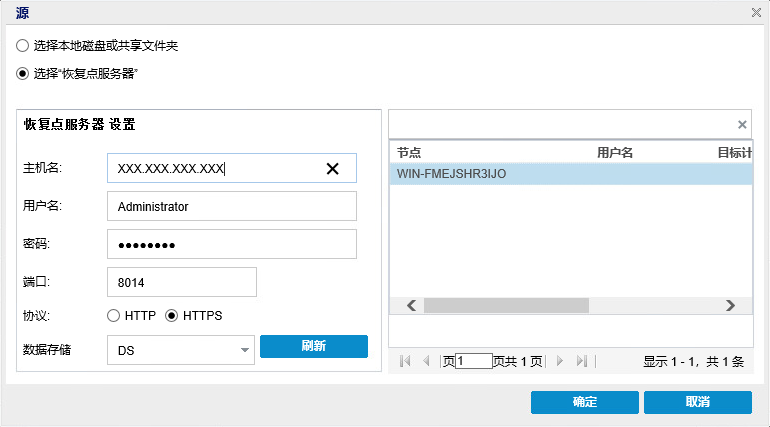Sort by the 用户名 column header
The width and height of the screenshot is (770, 427).
615,153
